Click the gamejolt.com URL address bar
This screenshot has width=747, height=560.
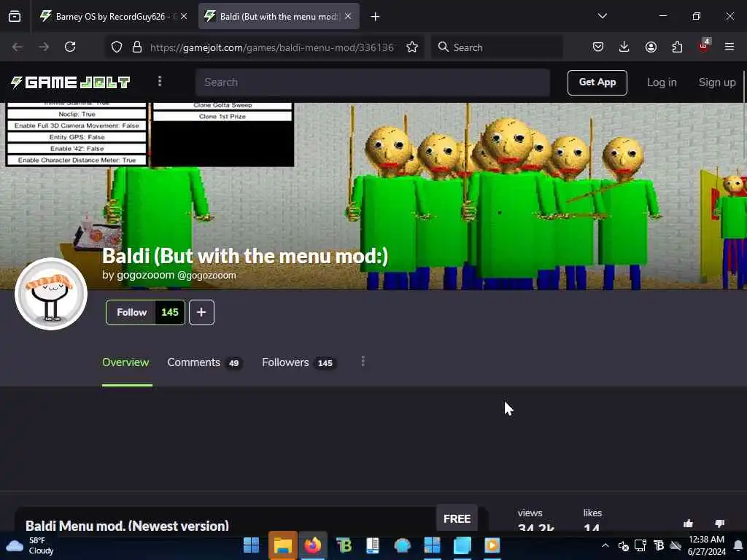point(271,47)
